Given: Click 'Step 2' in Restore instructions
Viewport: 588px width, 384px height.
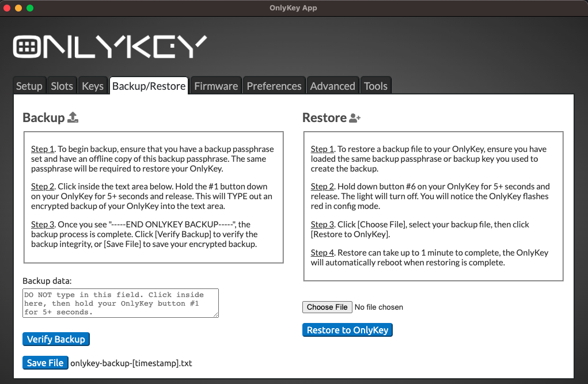Looking at the screenshot, I should (x=322, y=187).
